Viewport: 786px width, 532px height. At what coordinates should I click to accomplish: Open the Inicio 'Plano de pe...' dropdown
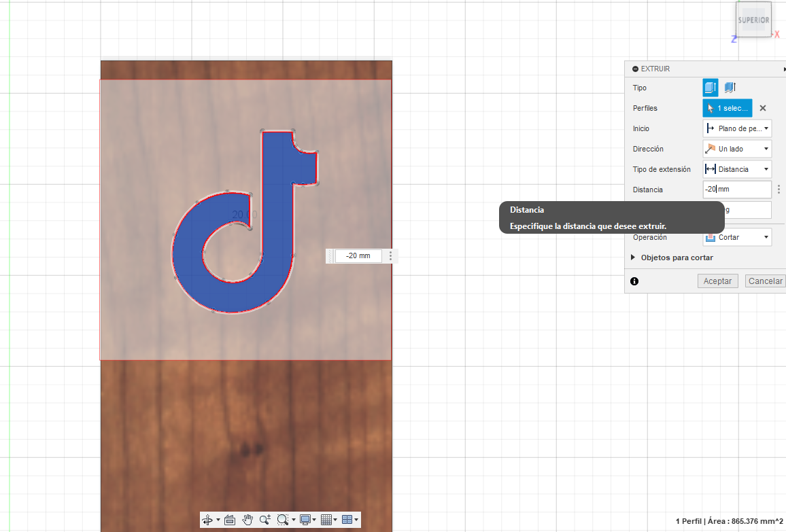pyautogui.click(x=737, y=128)
